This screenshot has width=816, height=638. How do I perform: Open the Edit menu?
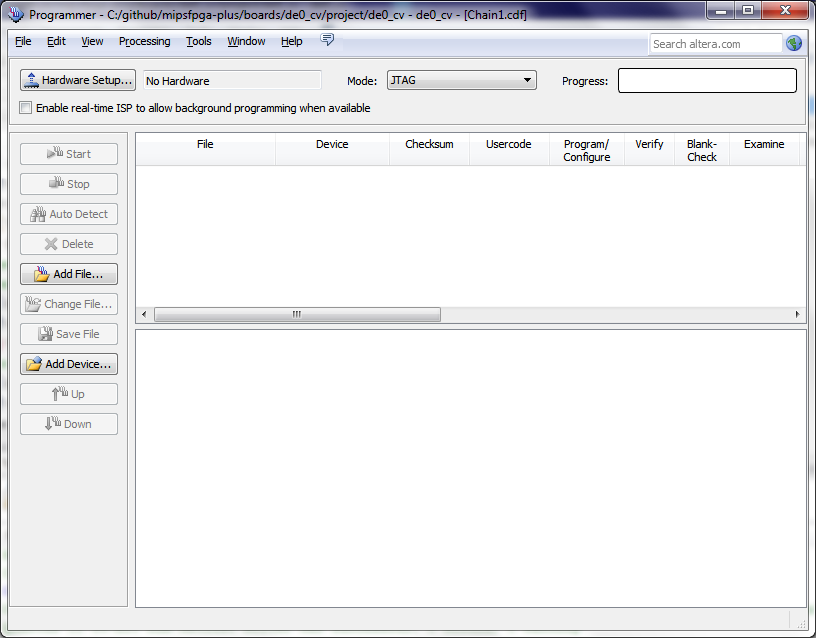[56, 41]
